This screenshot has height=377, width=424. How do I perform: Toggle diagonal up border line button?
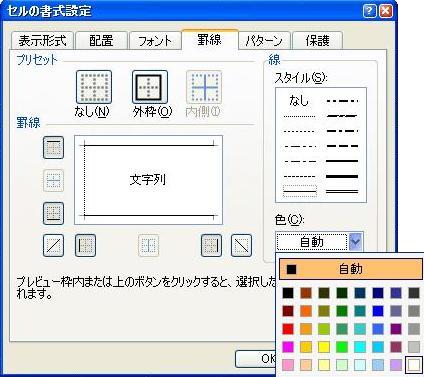coord(53,245)
